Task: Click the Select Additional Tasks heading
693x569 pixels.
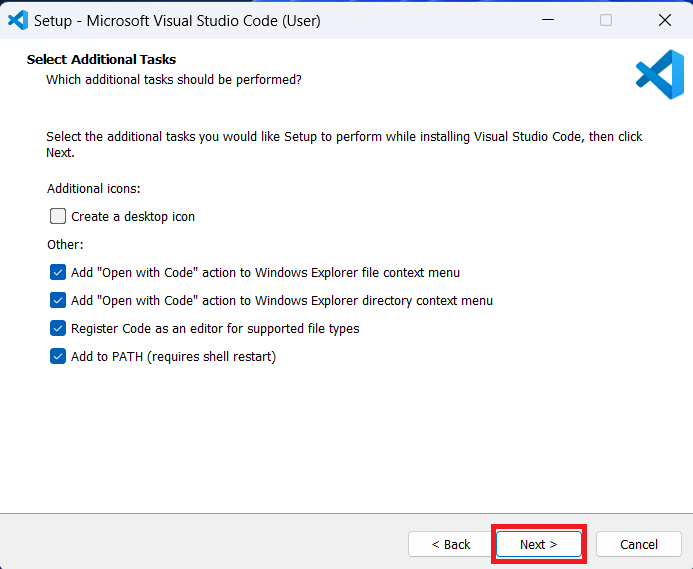Action: pyautogui.click(x=101, y=60)
